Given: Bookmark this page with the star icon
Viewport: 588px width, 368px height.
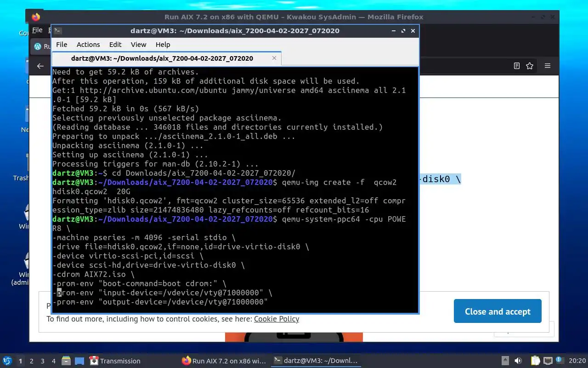Looking at the screenshot, I should [x=530, y=66].
